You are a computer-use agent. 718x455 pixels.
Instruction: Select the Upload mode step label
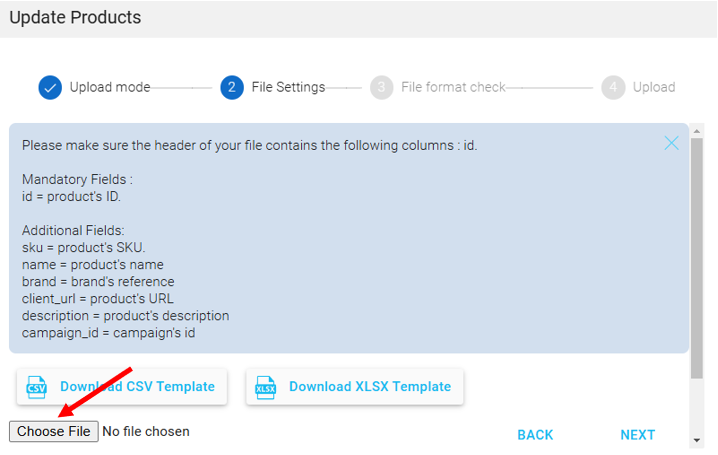pos(110,87)
